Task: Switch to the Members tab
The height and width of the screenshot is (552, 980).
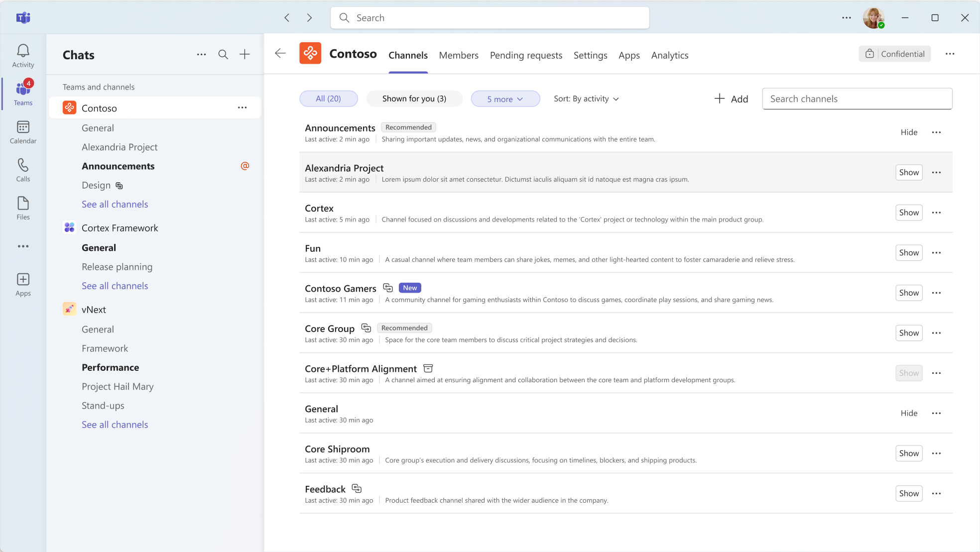Action: pyautogui.click(x=458, y=55)
